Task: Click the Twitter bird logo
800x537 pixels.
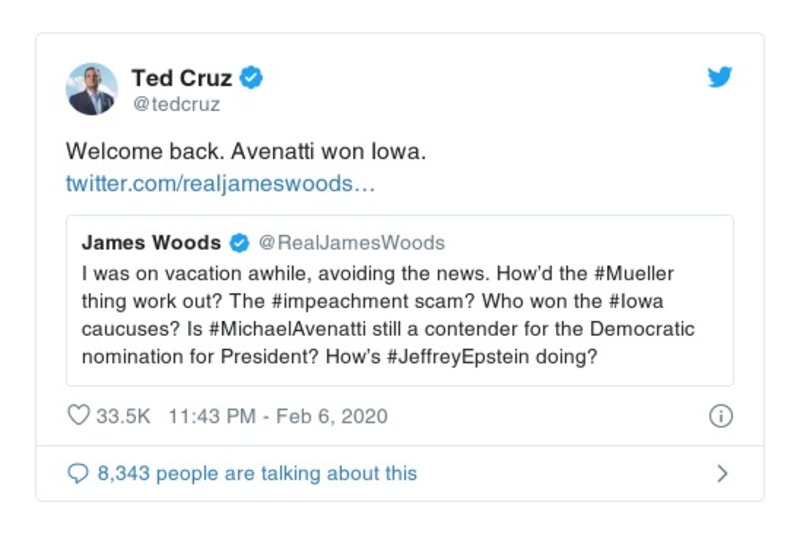Action: (x=720, y=78)
